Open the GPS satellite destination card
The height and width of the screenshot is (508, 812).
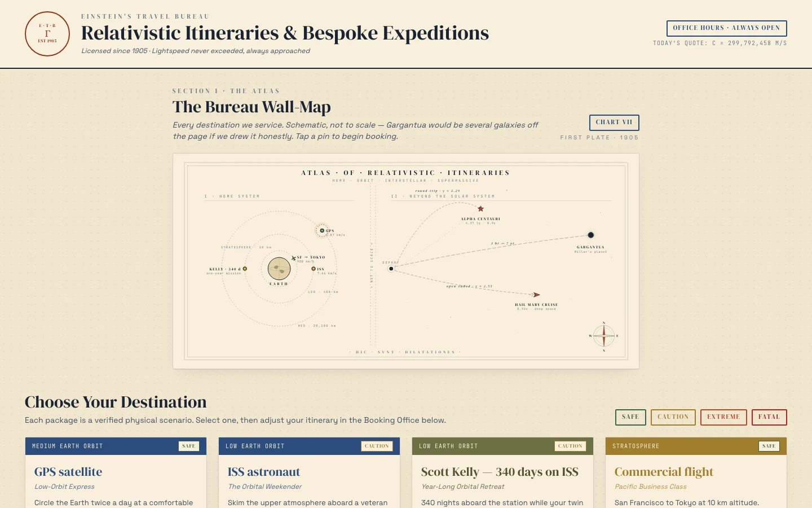click(116, 473)
